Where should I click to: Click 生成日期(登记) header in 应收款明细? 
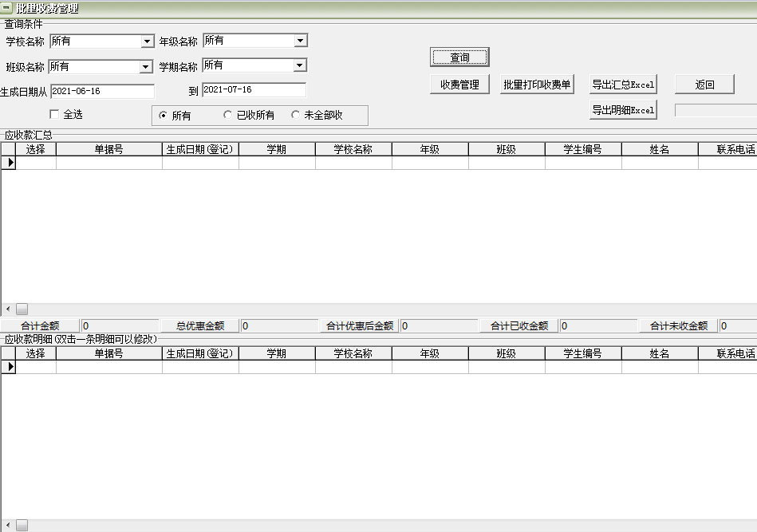pos(200,354)
